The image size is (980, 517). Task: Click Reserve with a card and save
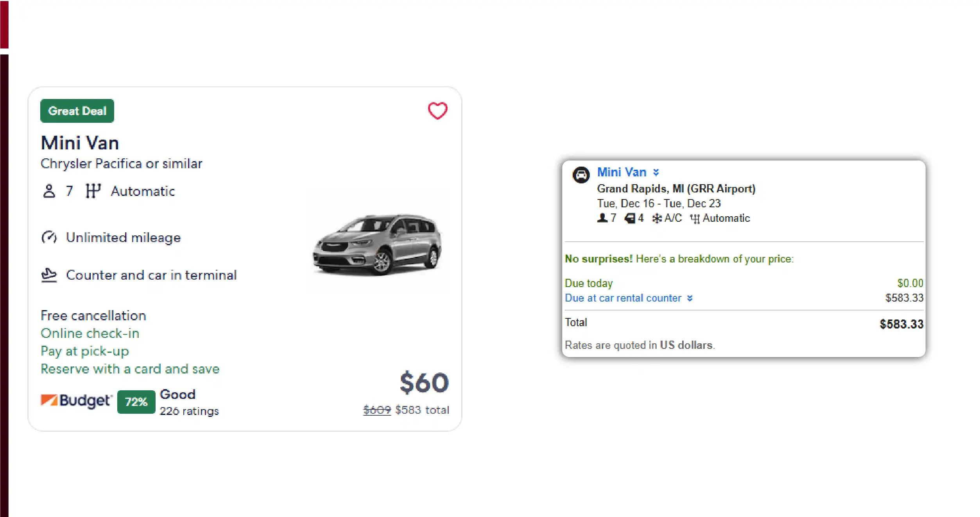130,368
